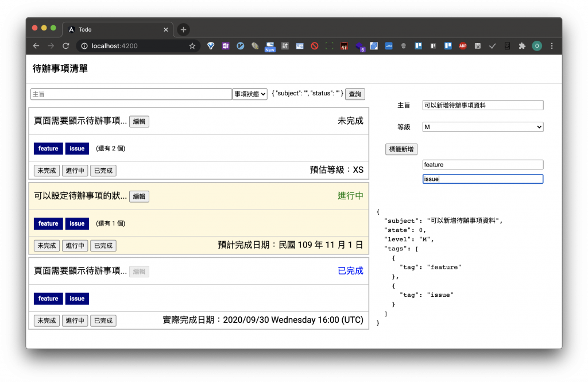Screen dimensions: 588x383
Task: Click the extension icon with New badge
Action: point(270,47)
